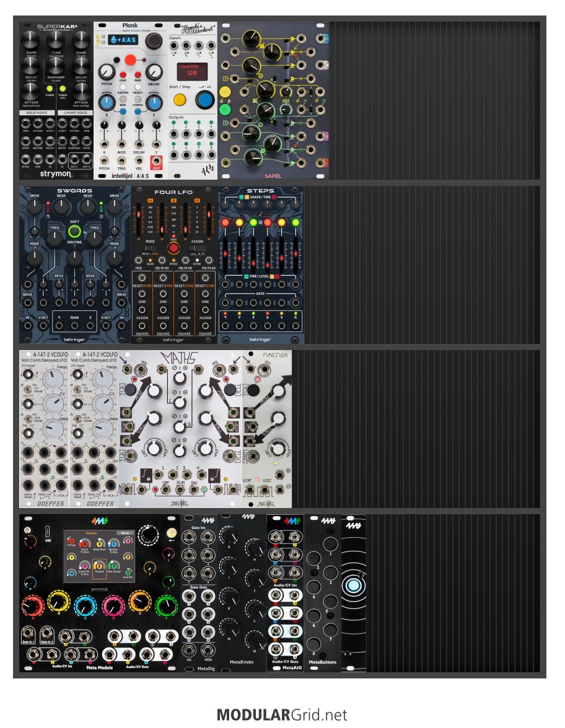Viewport: 565px width, 728px height.
Task: Click the OUT L jack on SuperKar+
Action: (74, 160)
